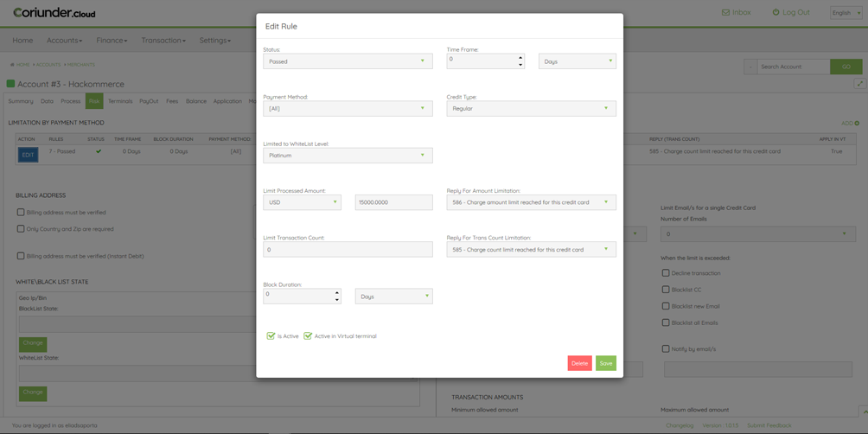868x434 pixels.
Task: Open the English language dropdown
Action: point(846,13)
